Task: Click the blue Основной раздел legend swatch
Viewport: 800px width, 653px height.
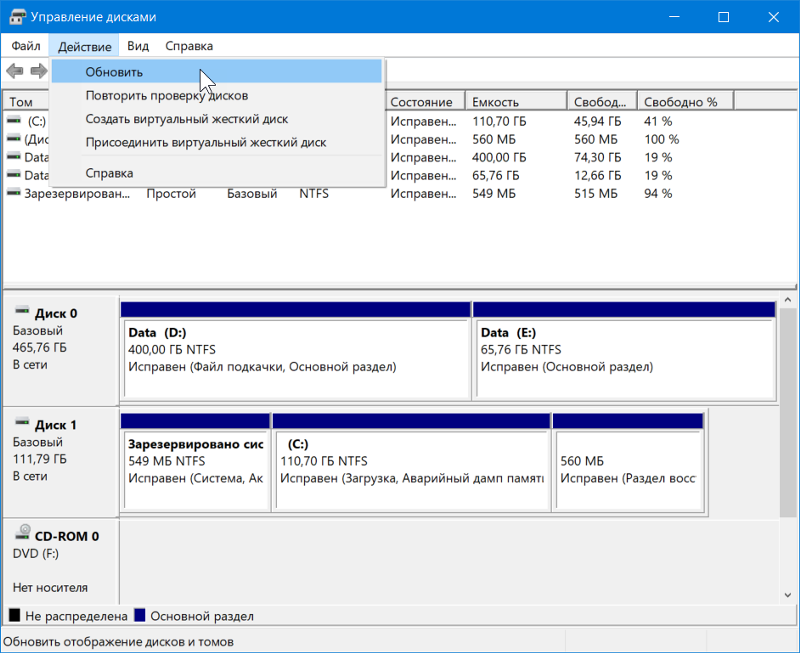Action: click(140, 615)
